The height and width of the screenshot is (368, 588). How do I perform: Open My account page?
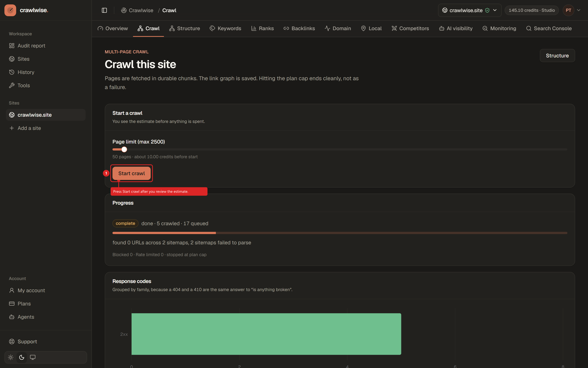coord(46,290)
